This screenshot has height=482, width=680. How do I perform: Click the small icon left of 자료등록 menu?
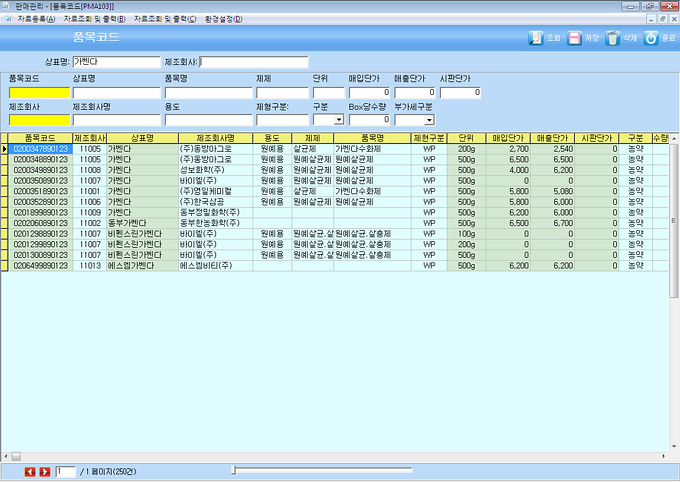8,19
